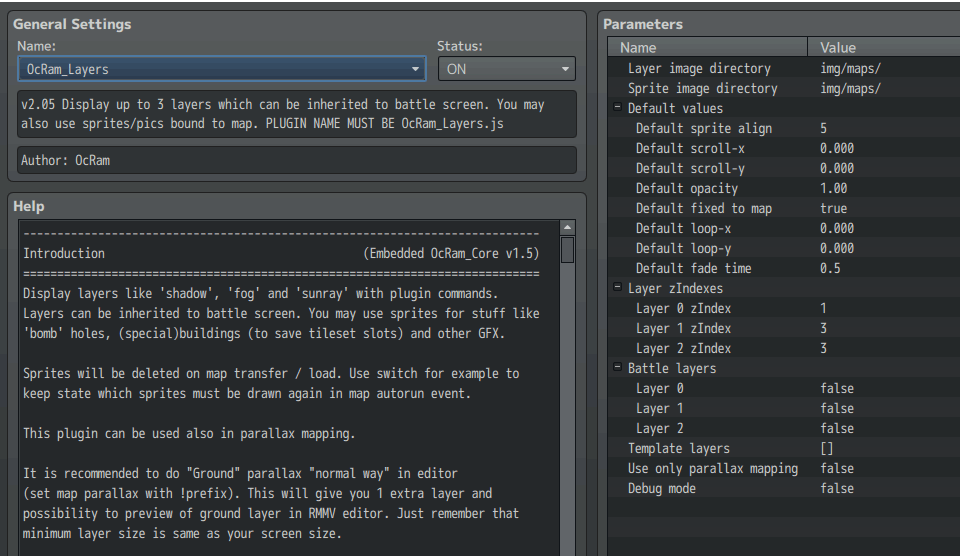960x556 pixels.
Task: Open the plugin Name dropdown showing OcRam_Layers
Action: (x=222, y=69)
